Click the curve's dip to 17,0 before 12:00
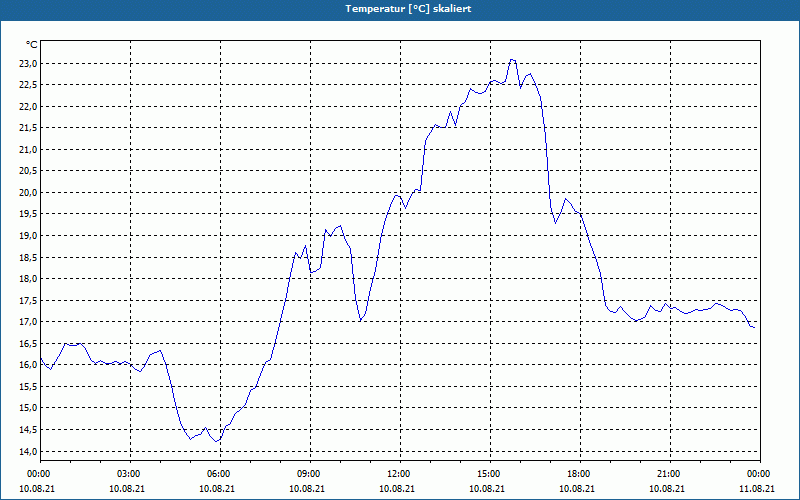800x500 pixels. click(x=360, y=320)
